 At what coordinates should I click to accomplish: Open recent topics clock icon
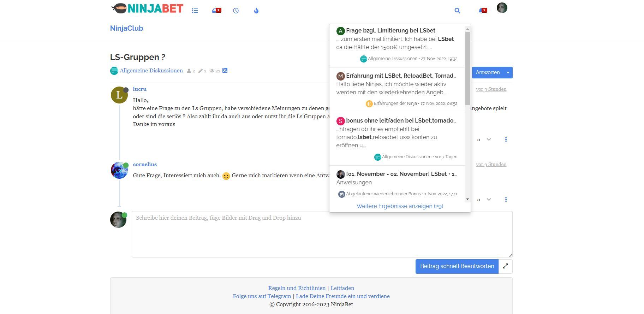pyautogui.click(x=236, y=11)
